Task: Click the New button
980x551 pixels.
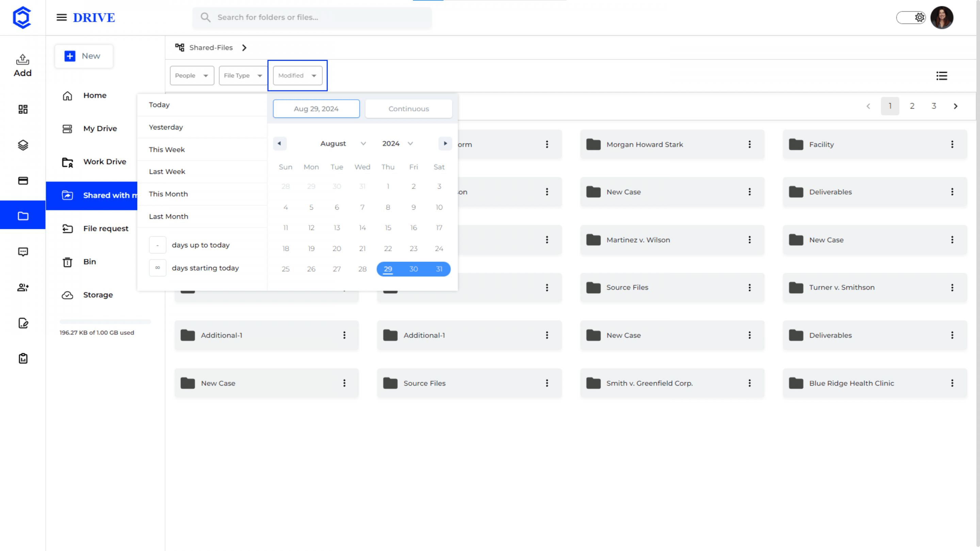Action: 84,56
